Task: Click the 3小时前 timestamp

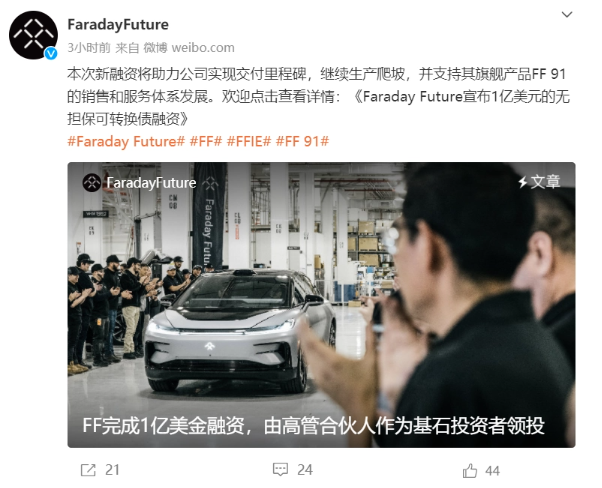Action: [x=89, y=48]
